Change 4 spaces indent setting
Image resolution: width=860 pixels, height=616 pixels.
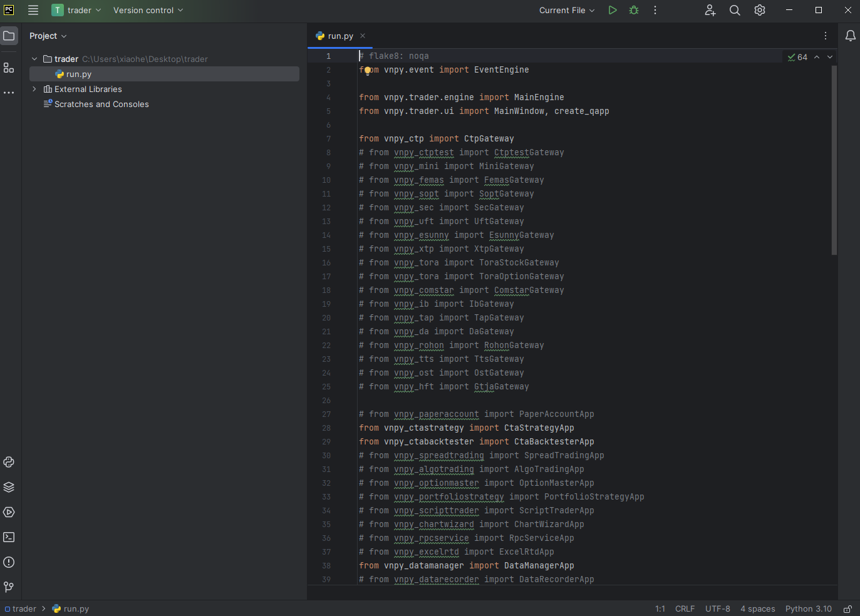(x=758, y=608)
